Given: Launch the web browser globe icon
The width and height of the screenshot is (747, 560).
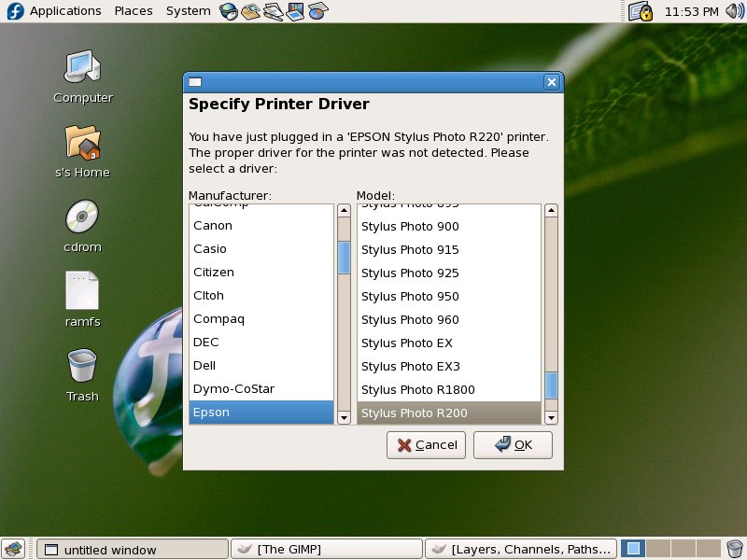Looking at the screenshot, I should 229,11.
